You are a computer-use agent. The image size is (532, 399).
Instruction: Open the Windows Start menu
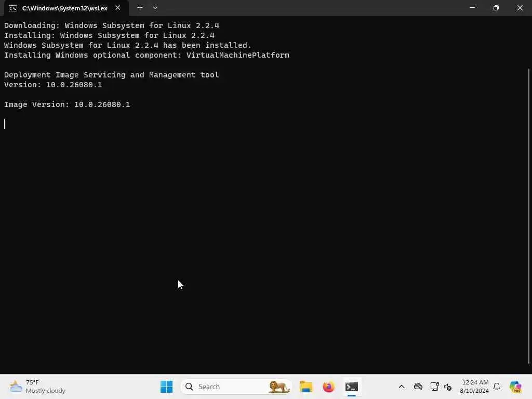(166, 387)
